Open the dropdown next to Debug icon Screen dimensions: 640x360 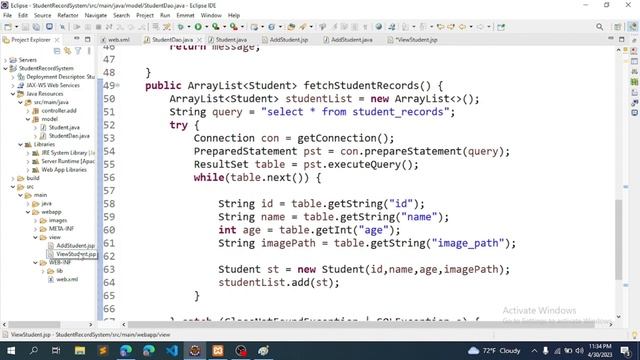[x=189, y=27]
